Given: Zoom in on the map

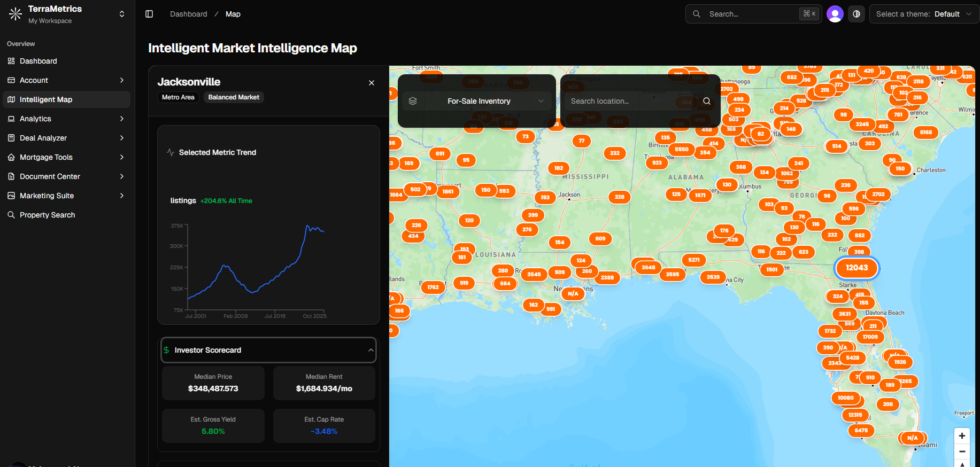Looking at the screenshot, I should click(962, 436).
